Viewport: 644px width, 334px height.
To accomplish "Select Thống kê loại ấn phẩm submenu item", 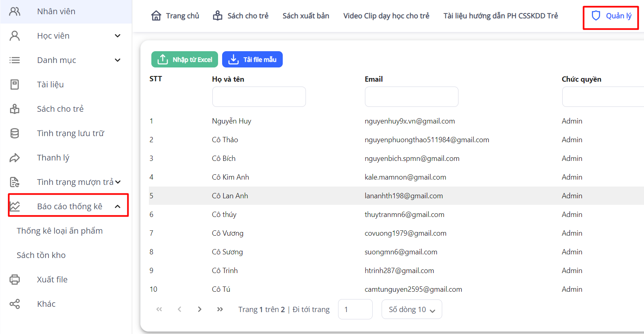I will pyautogui.click(x=60, y=231).
